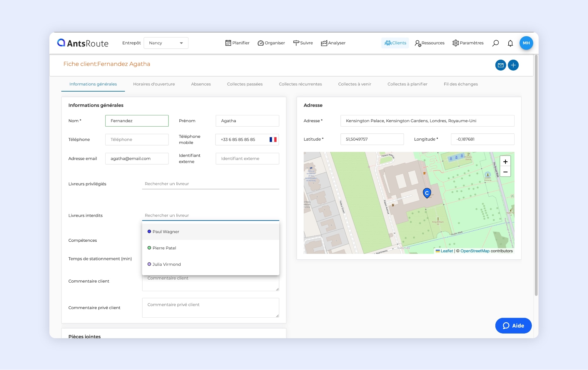This screenshot has width=588, height=370.
Task: Open the MH user avatar menu
Action: click(x=526, y=43)
